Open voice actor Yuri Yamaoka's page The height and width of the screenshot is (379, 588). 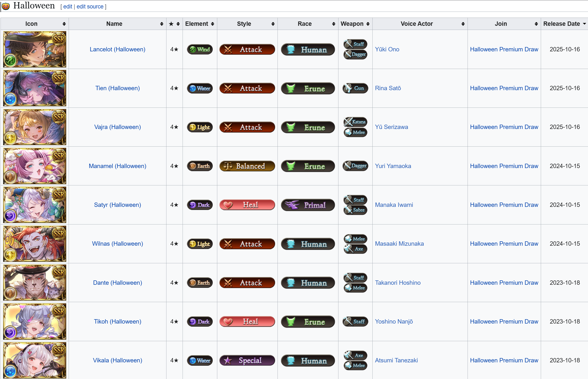[x=393, y=166]
